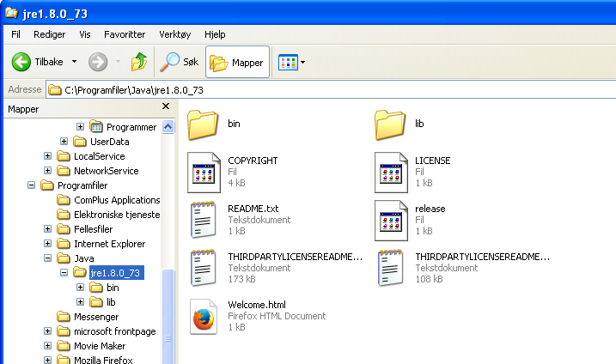
Task: Expand the lib node in folder tree
Action: (x=80, y=301)
